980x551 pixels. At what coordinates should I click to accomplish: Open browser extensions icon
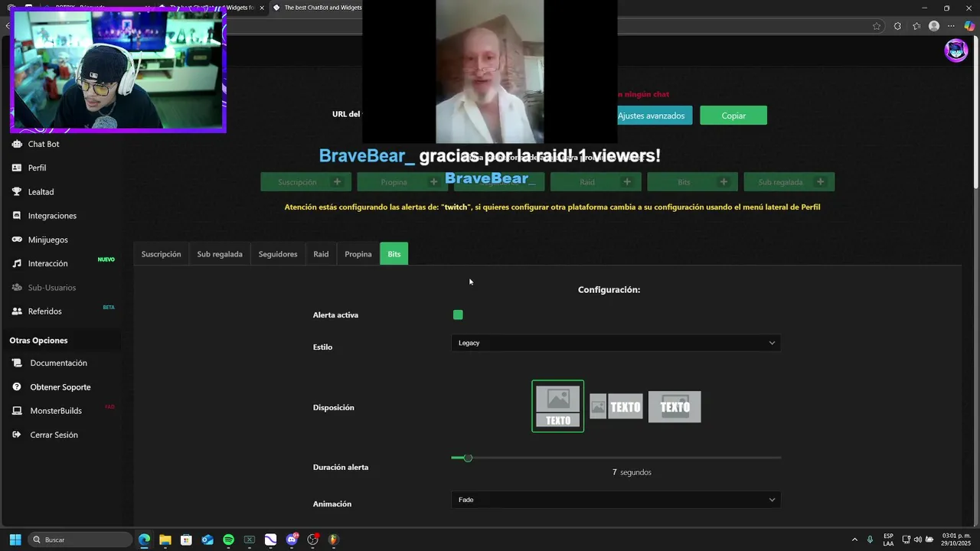[x=897, y=26]
